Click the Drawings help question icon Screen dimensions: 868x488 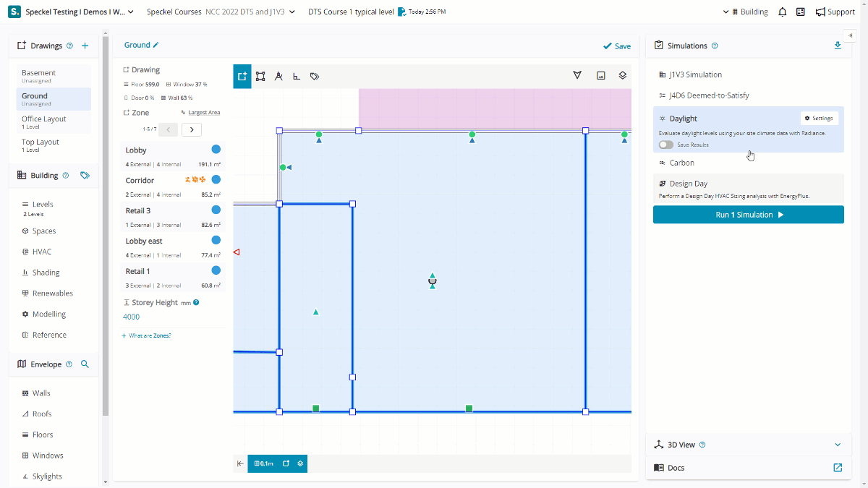coord(70,46)
